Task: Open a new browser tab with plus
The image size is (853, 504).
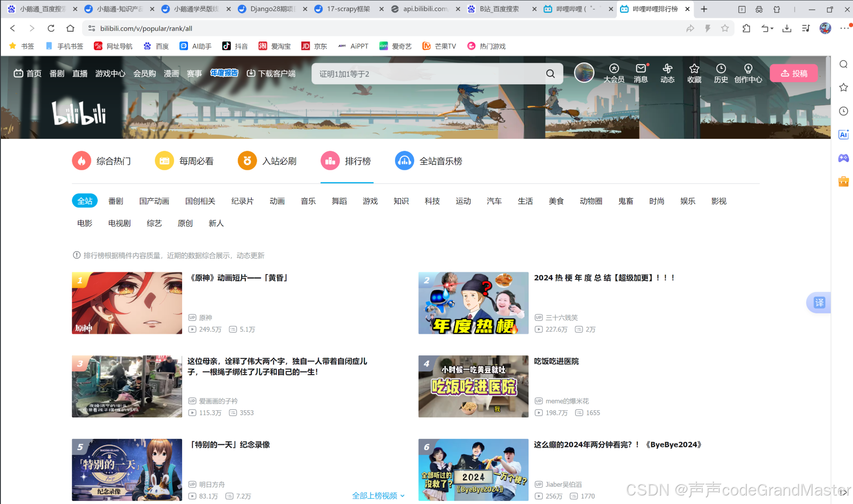Action: point(704,9)
